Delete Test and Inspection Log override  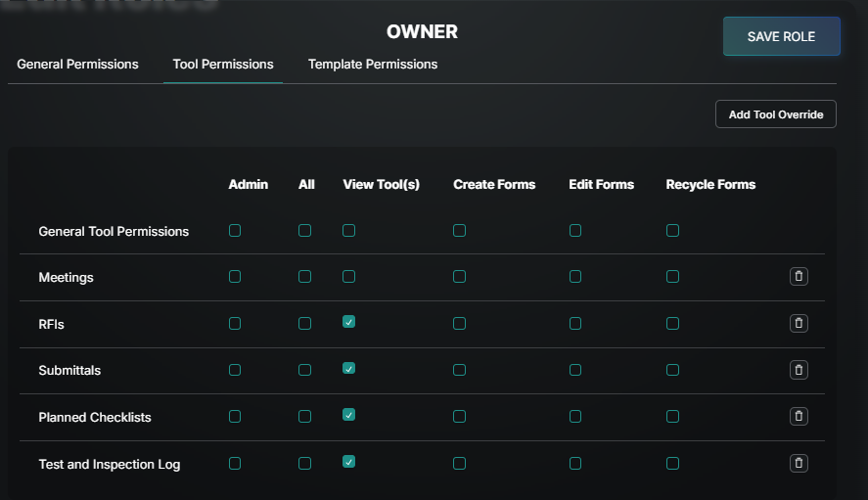(799, 463)
